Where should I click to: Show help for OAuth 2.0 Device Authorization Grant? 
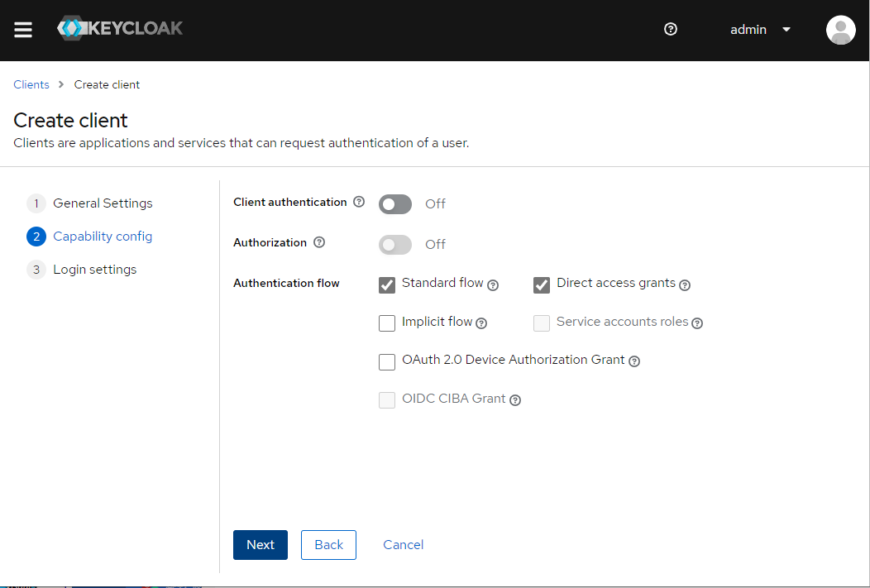click(x=634, y=361)
